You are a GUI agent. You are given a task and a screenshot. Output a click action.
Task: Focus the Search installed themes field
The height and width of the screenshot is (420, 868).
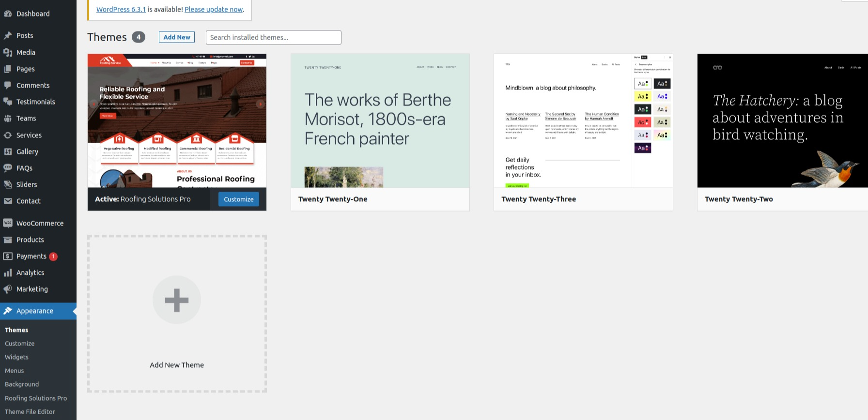click(274, 37)
